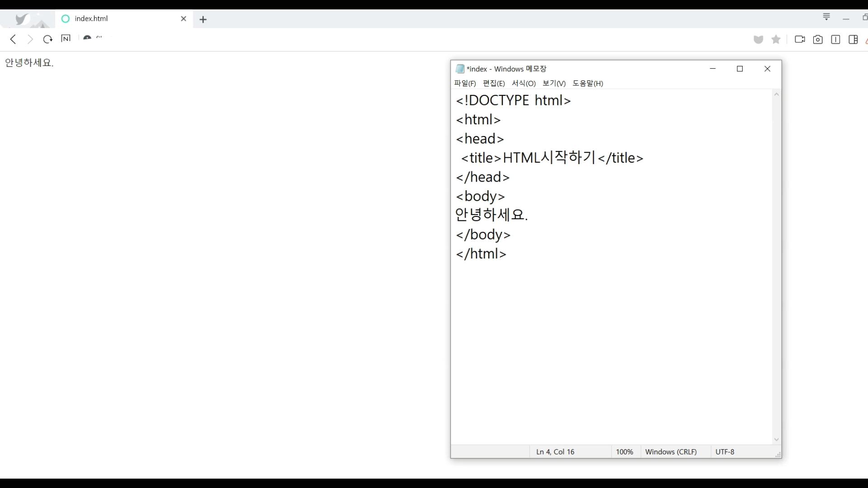
Task: Click the star bookmark icon
Action: [776, 39]
